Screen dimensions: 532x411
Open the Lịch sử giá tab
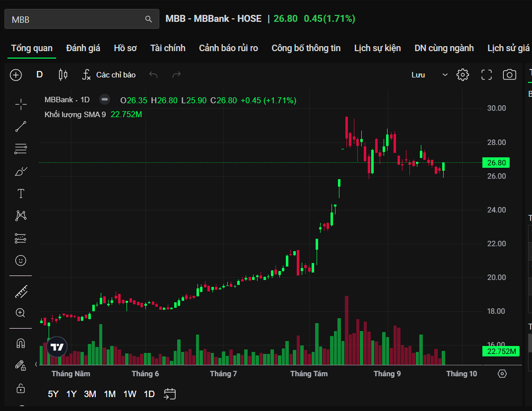click(508, 48)
